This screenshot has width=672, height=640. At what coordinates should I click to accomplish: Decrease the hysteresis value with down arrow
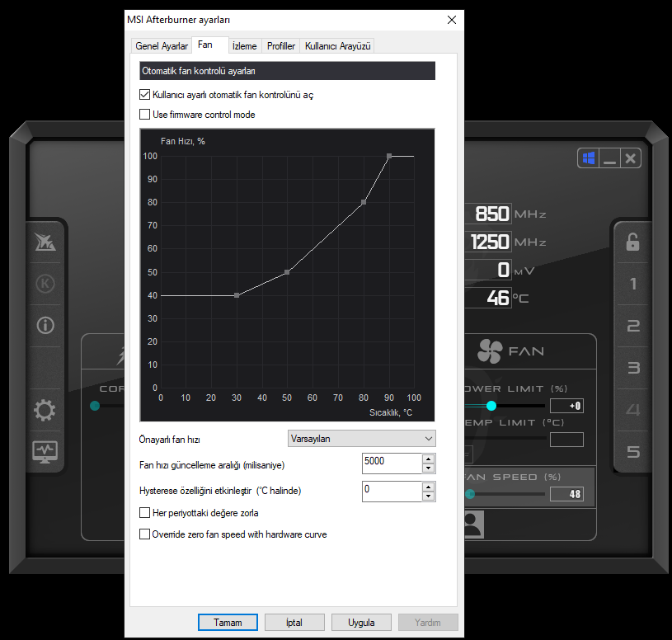tap(428, 496)
